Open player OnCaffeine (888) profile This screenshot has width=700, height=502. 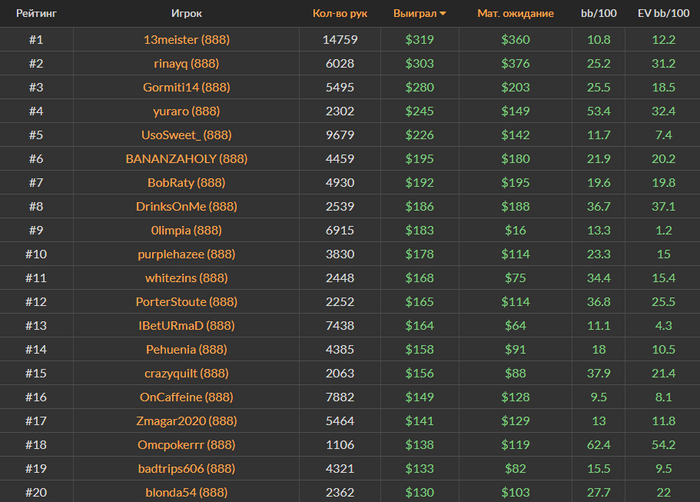pos(187,397)
